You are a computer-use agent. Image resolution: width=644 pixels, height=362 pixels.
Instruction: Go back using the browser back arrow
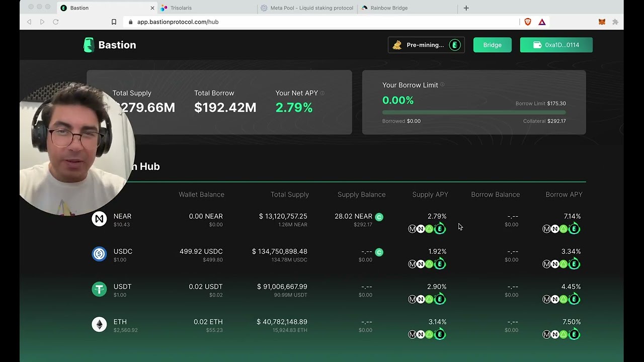pos(29,22)
